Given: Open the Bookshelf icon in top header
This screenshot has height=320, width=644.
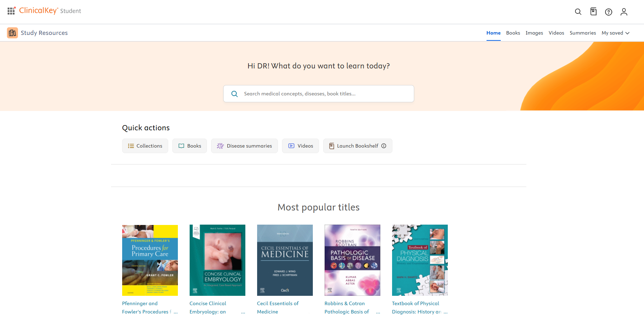Looking at the screenshot, I should point(593,12).
